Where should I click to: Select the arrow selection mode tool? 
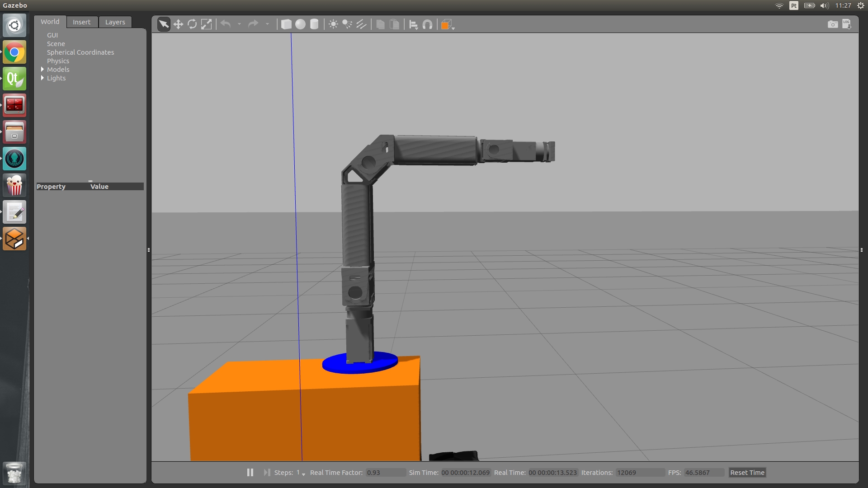pos(164,24)
